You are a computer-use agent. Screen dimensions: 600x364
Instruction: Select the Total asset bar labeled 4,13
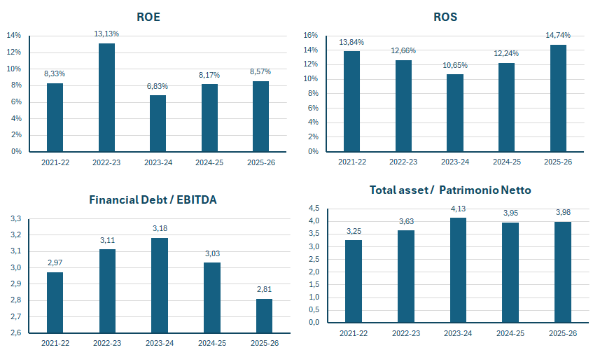(458, 270)
